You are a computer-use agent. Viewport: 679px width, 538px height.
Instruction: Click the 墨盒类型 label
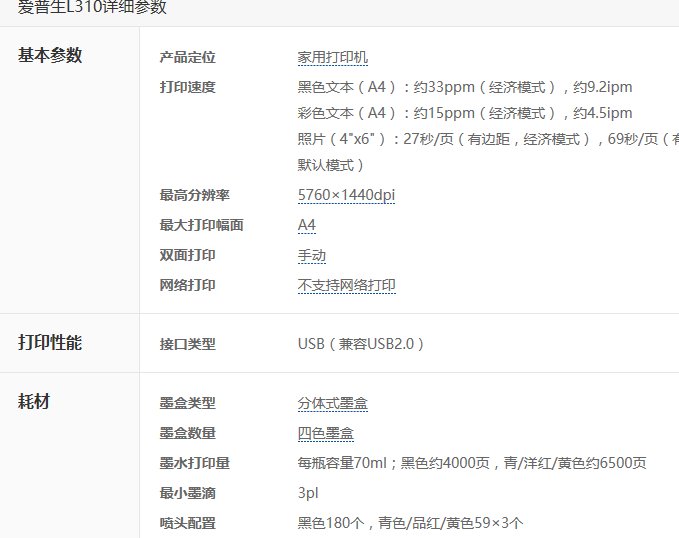coord(188,403)
